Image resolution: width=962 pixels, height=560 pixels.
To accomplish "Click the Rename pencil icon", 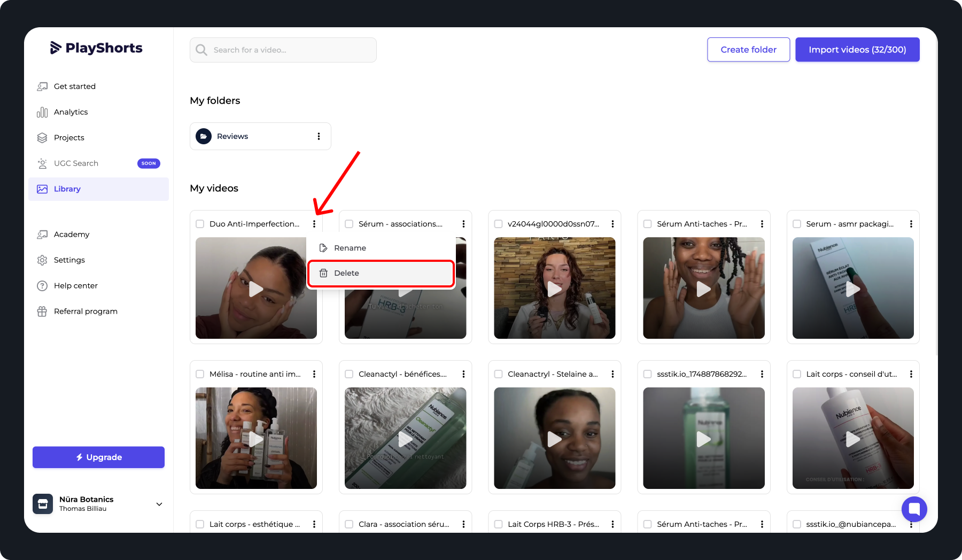I will click(323, 248).
